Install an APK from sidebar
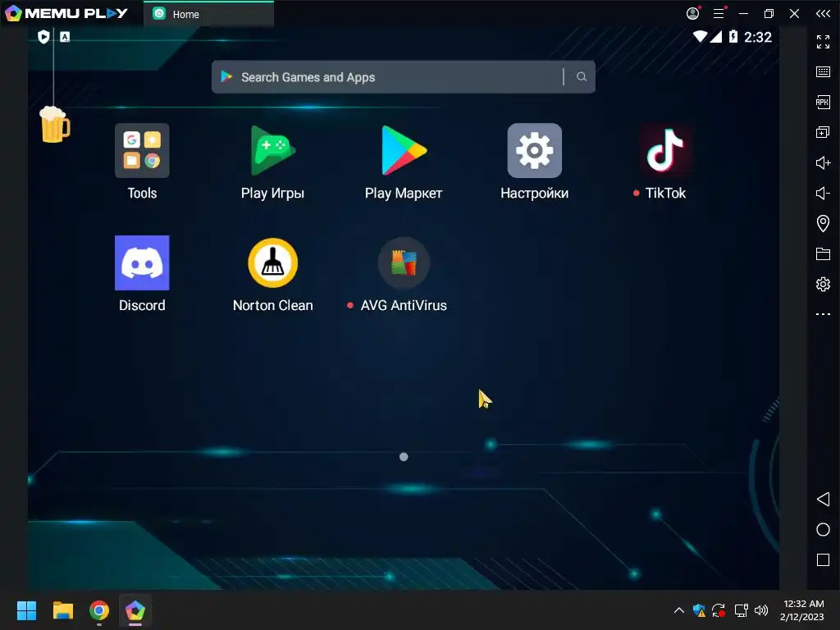The image size is (840, 630). click(x=823, y=102)
